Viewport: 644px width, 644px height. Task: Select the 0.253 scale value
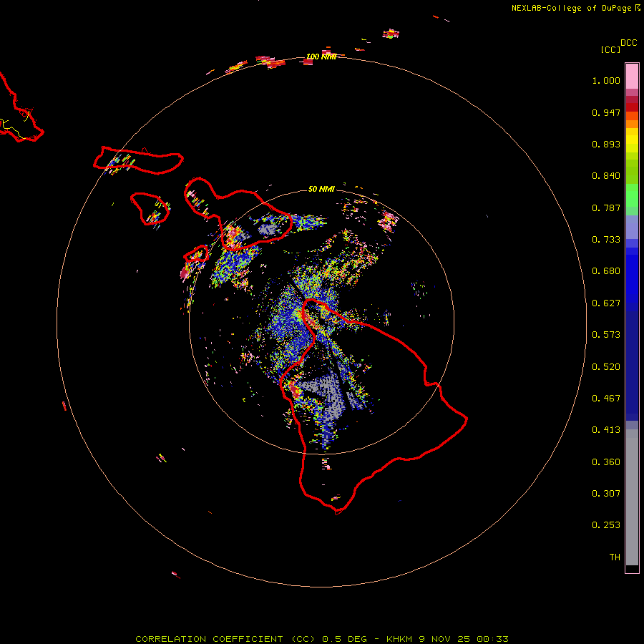pos(606,525)
